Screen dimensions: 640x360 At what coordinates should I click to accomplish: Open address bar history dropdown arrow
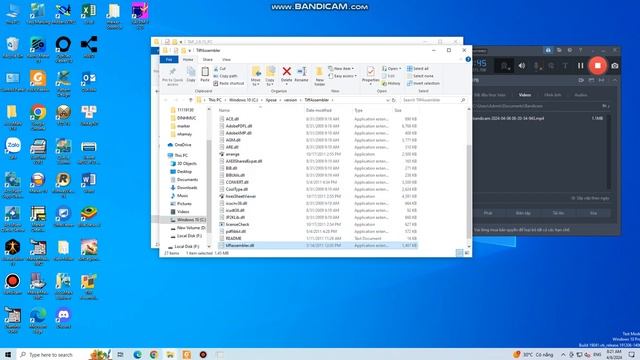click(x=387, y=100)
